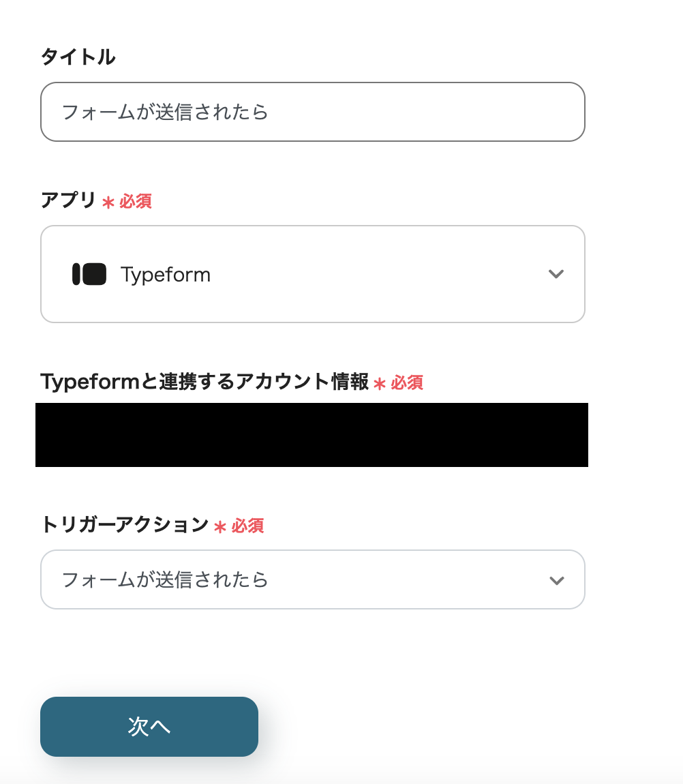This screenshot has width=683, height=784.
Task: Click empty space inside the アプリ selector box
Action: [x=375, y=274]
